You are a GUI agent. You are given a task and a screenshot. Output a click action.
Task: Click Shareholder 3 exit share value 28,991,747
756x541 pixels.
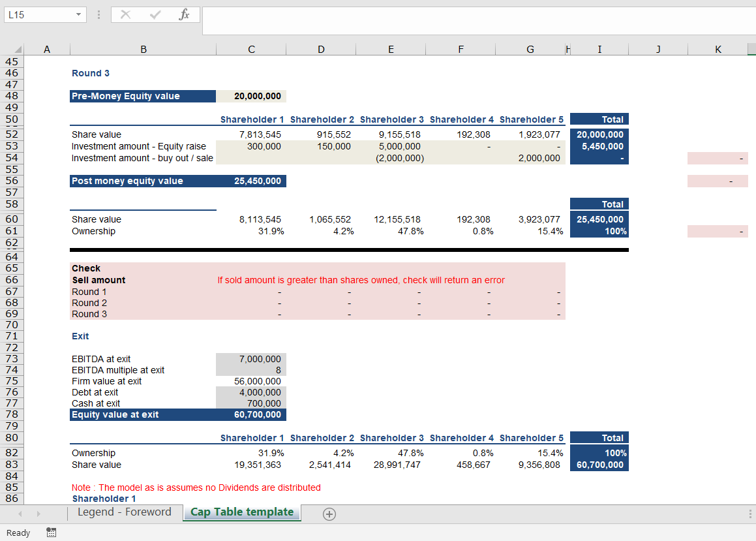point(391,465)
